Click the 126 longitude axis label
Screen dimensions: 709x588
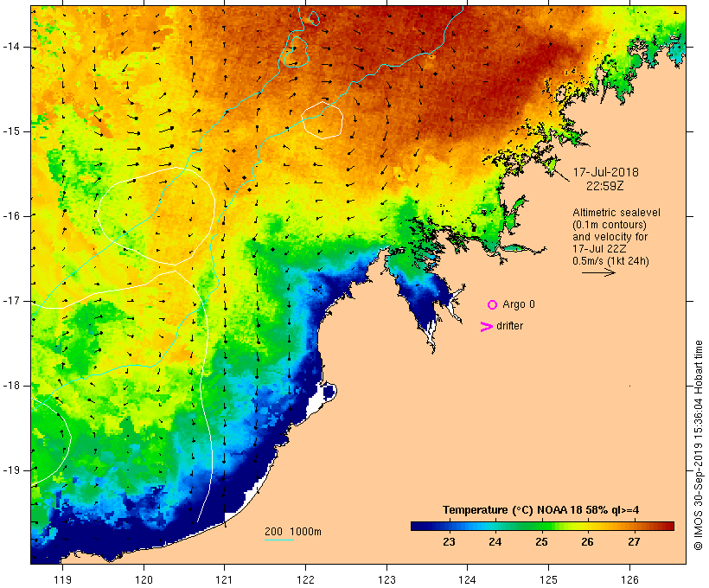(629, 579)
